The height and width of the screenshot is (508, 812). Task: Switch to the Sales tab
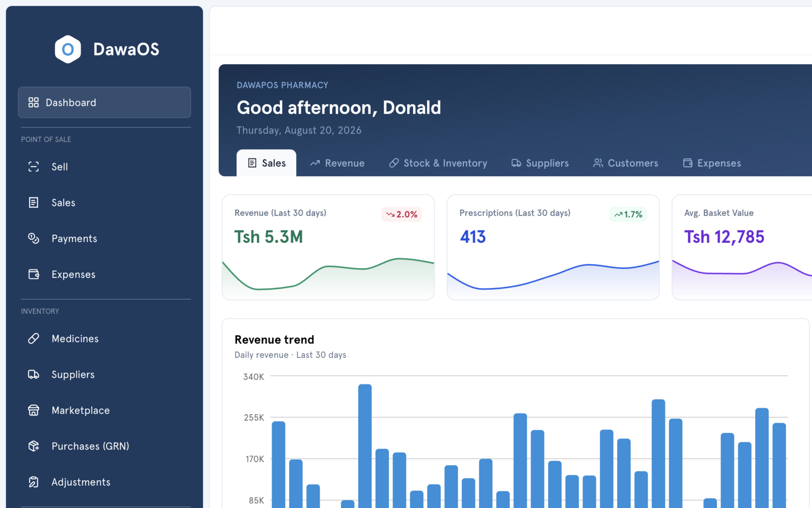pos(266,163)
